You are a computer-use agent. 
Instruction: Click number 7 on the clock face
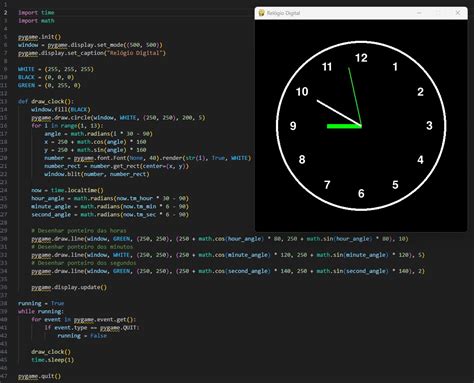coord(327,185)
